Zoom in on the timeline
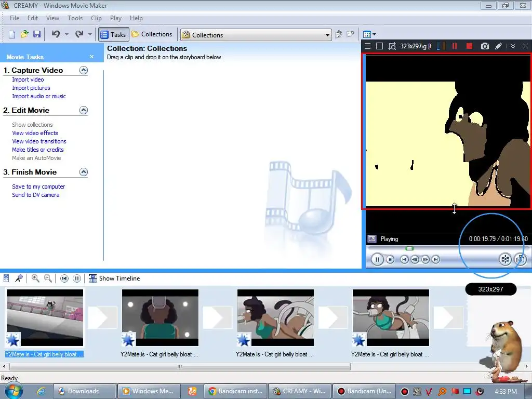This screenshot has height=399, width=532. (35, 278)
